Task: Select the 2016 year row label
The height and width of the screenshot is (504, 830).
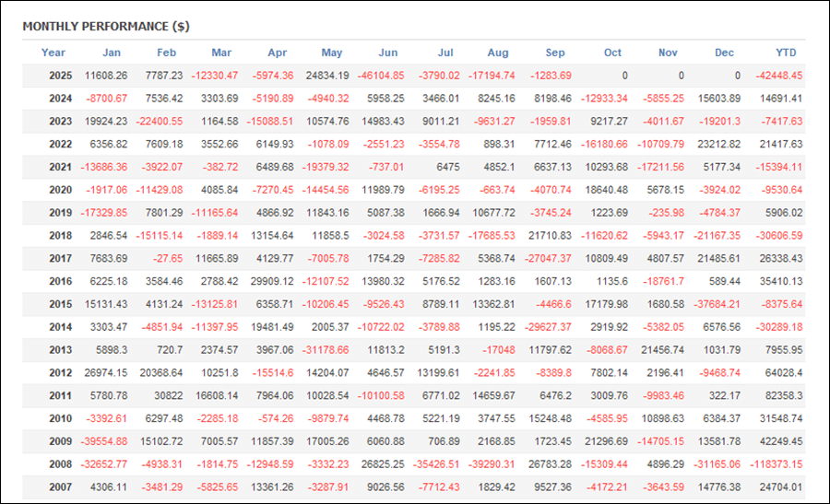Action: tap(60, 281)
